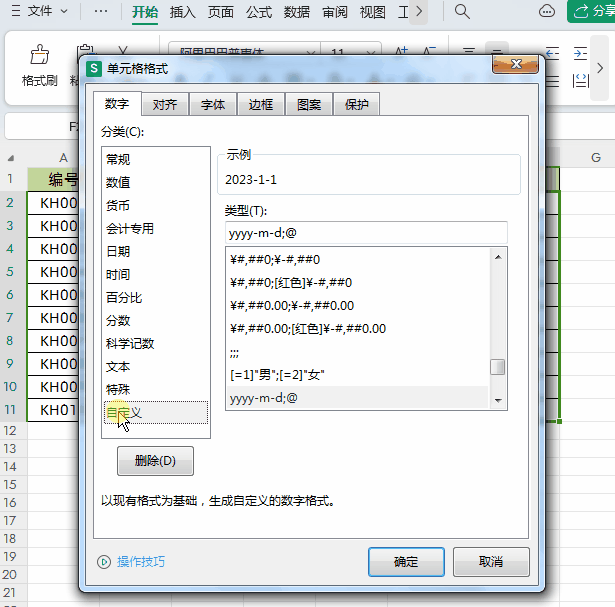This screenshot has width=615, height=607.
Task: Click the 删除(D) button
Action: tap(155, 461)
